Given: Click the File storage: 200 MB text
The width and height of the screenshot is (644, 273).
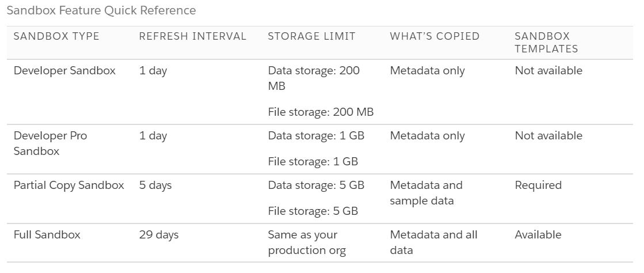Looking at the screenshot, I should point(321,112).
